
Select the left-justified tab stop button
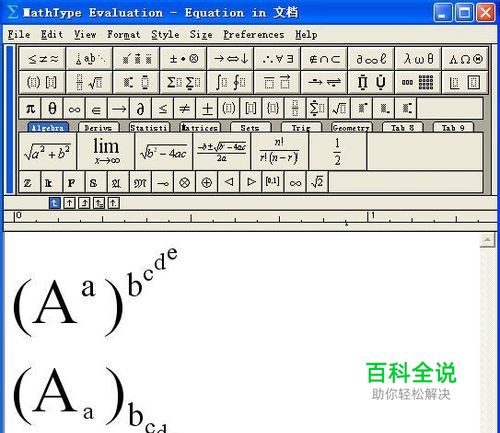pyautogui.click(x=55, y=203)
